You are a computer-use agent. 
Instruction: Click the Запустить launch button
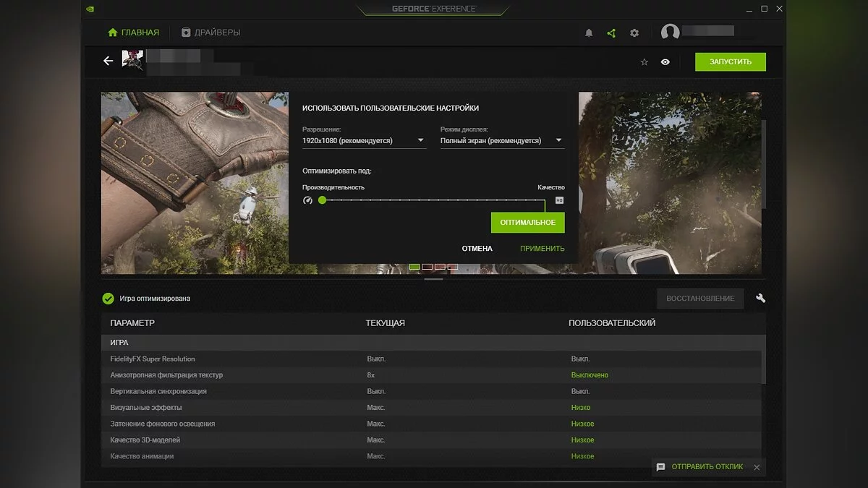coord(730,62)
